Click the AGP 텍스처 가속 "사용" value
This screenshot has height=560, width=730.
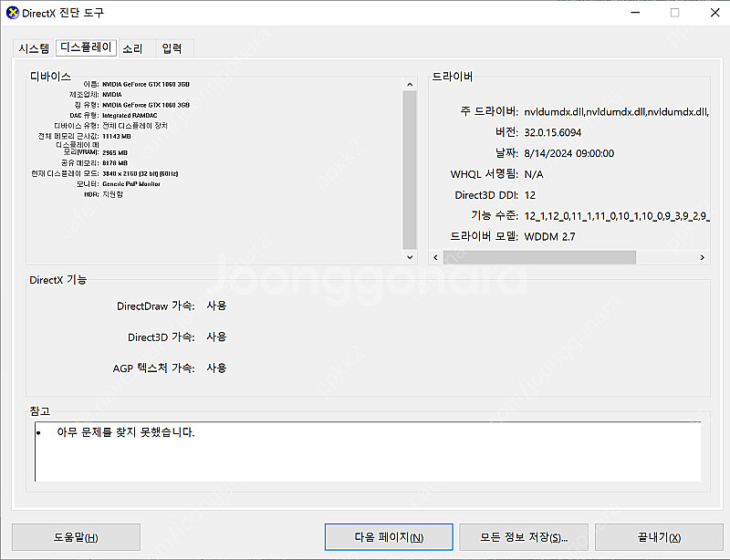pos(216,368)
